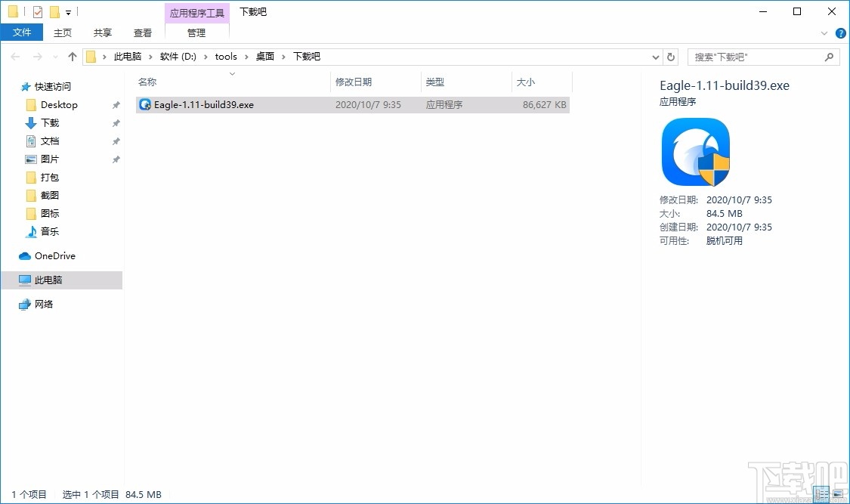Expand the address bar history dropdown

(x=655, y=56)
